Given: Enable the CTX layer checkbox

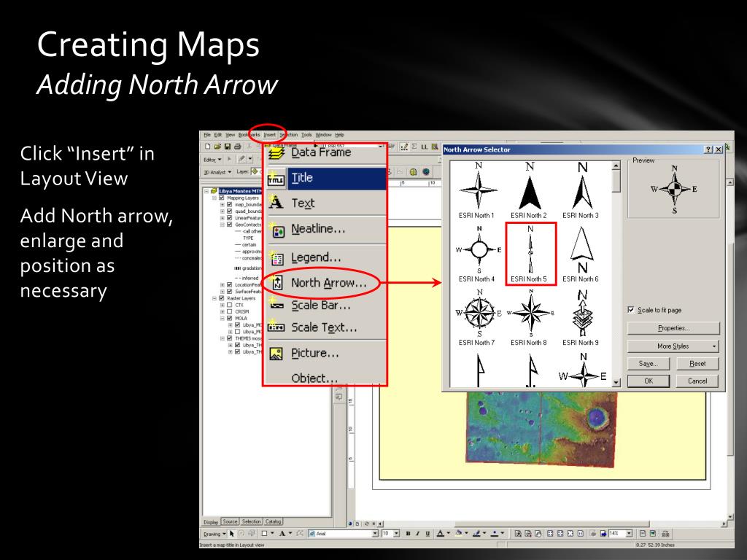Looking at the screenshot, I should [230, 305].
